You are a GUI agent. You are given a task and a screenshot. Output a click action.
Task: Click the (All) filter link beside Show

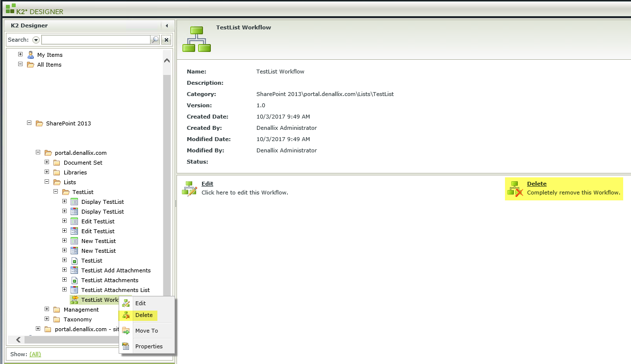pos(35,354)
